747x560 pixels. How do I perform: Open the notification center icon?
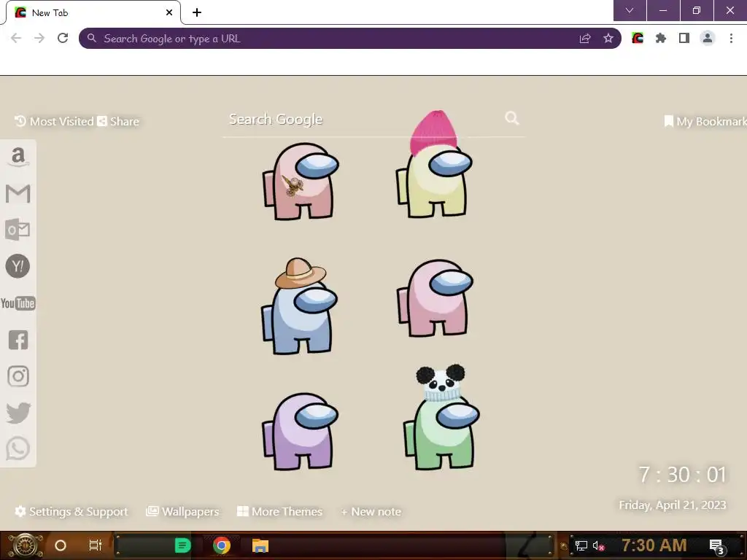(716, 546)
